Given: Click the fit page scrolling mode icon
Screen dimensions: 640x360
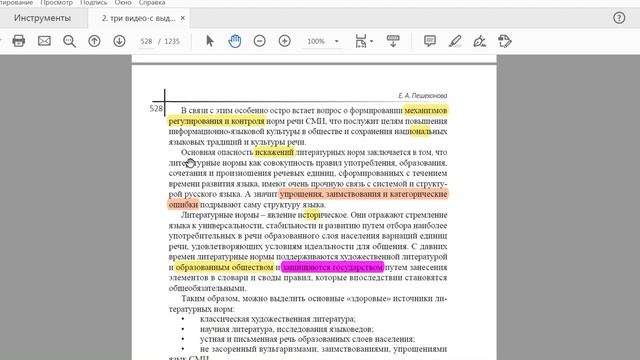Looking at the screenshot, I should [361, 41].
